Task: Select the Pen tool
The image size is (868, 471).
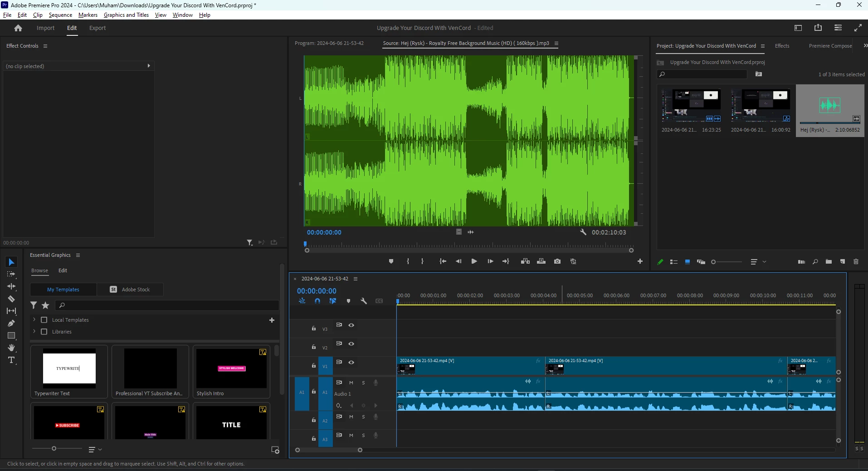Action: (11, 323)
